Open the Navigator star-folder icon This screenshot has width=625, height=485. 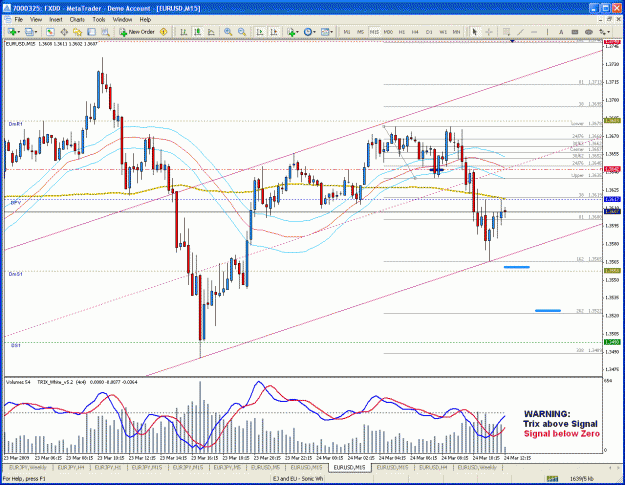[77, 32]
